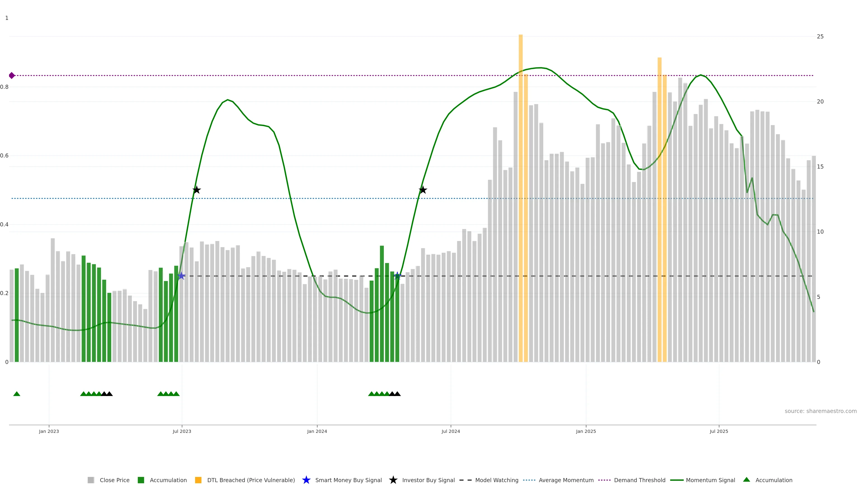
Task: Click the Smart Money Buy Signal legend text
Action: coord(348,480)
